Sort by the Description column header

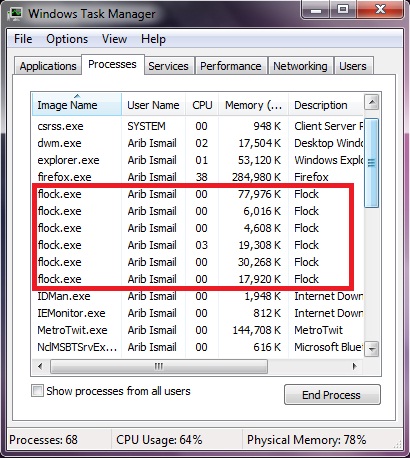tap(325, 105)
